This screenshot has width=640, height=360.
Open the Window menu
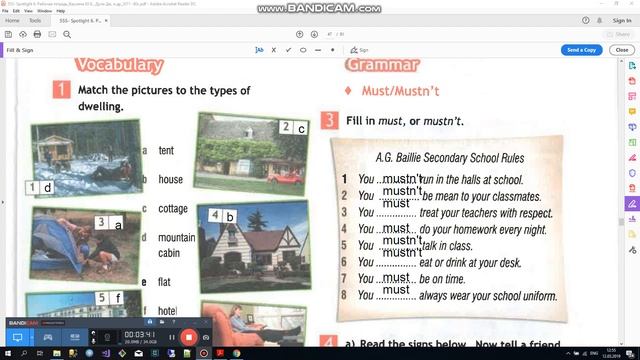(44, 11)
